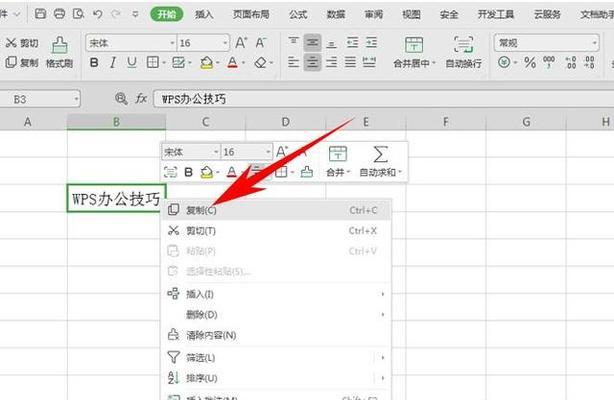Screen dimensions: 614x400
Task: Expand ribbon fill color dropdown arrow
Action: (218, 63)
